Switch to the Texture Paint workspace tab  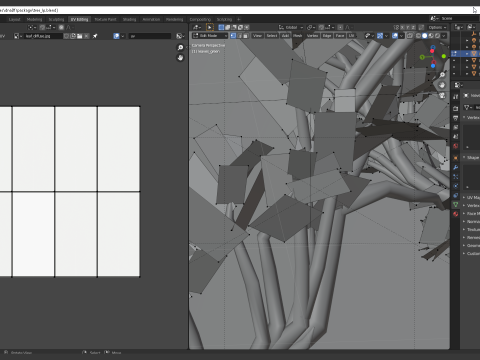(105, 19)
